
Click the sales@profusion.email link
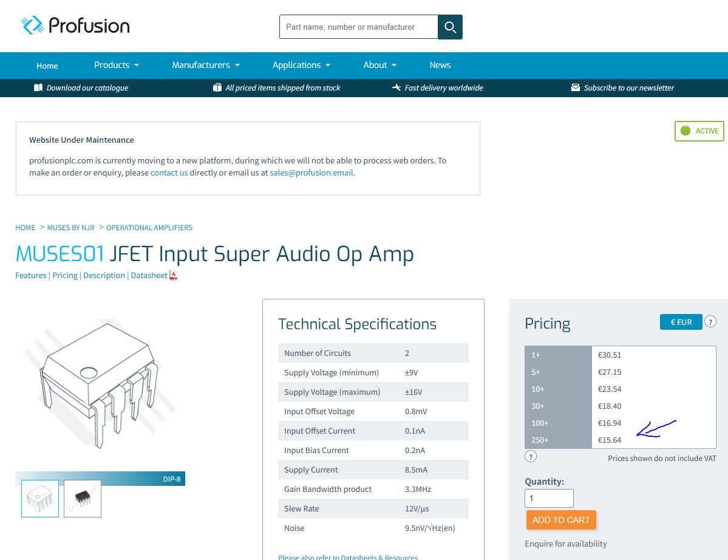coord(311,172)
